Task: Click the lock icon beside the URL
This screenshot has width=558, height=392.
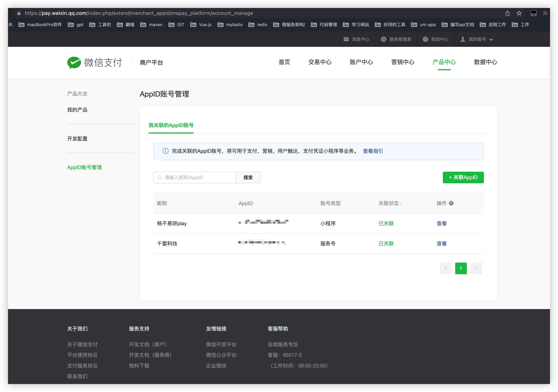Action: [x=19, y=13]
